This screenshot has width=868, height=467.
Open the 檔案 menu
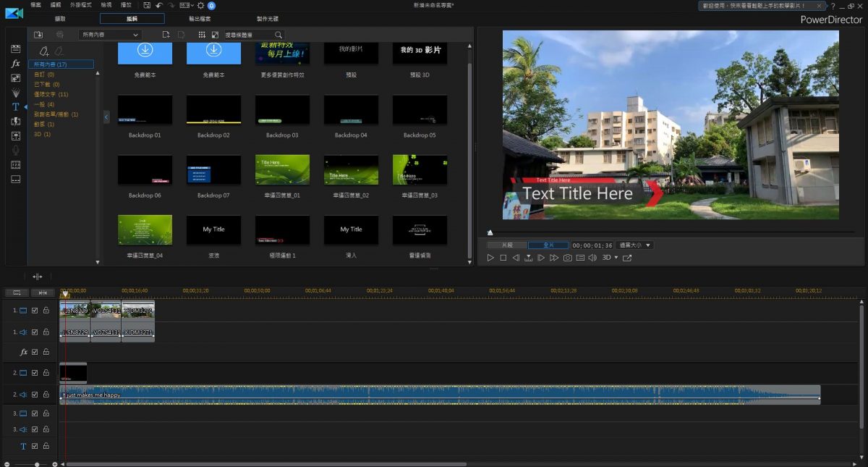36,5
